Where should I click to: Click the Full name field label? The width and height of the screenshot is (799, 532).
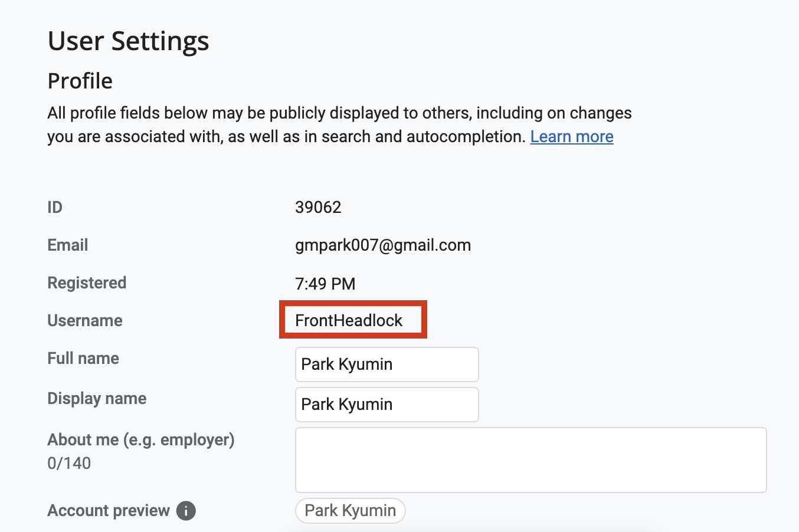pos(83,359)
